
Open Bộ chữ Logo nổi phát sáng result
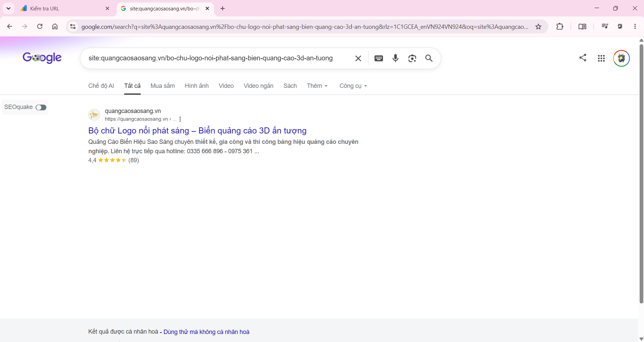[x=197, y=130]
